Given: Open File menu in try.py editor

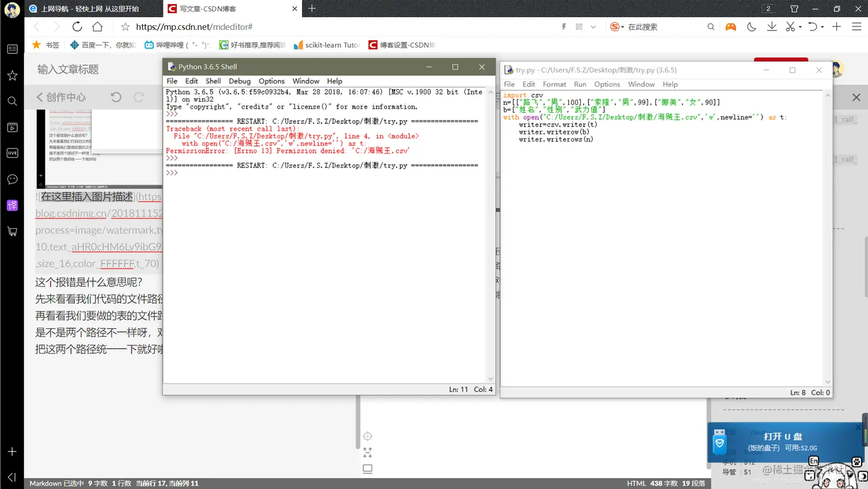Looking at the screenshot, I should tap(509, 84).
